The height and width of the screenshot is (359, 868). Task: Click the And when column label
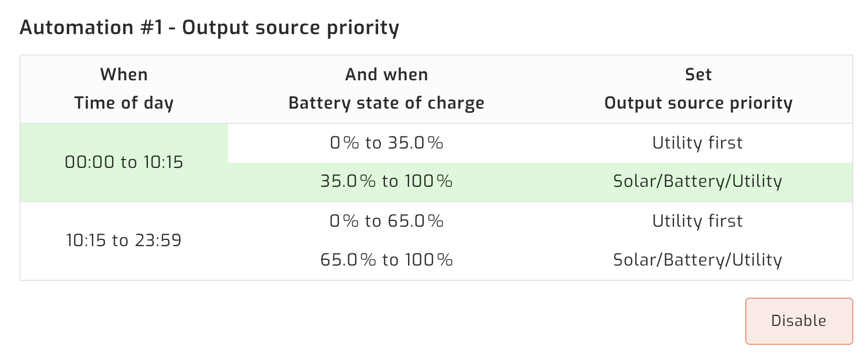[x=387, y=74]
